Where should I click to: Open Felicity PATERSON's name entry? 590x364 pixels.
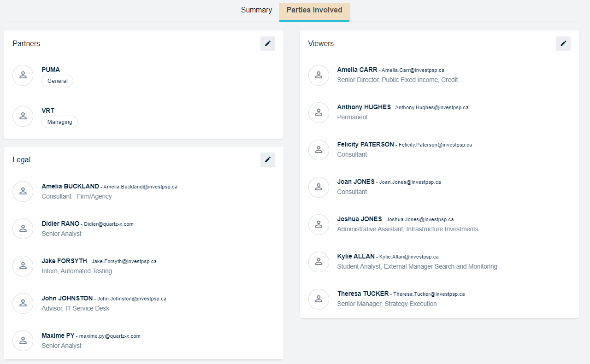click(365, 144)
